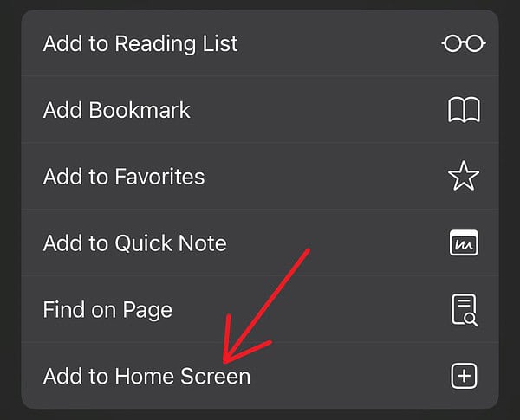The image size is (520, 420).
Task: Tap the "Home Screen" label text
Action: [x=182, y=376]
